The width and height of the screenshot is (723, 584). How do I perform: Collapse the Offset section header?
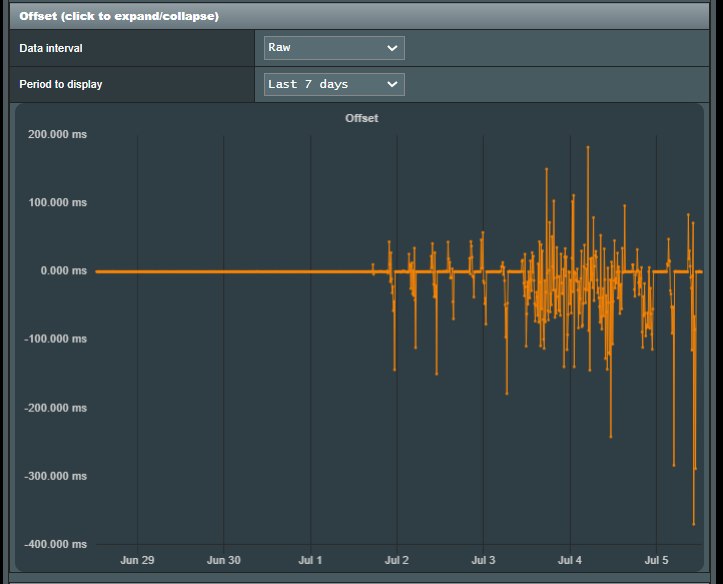click(x=359, y=16)
